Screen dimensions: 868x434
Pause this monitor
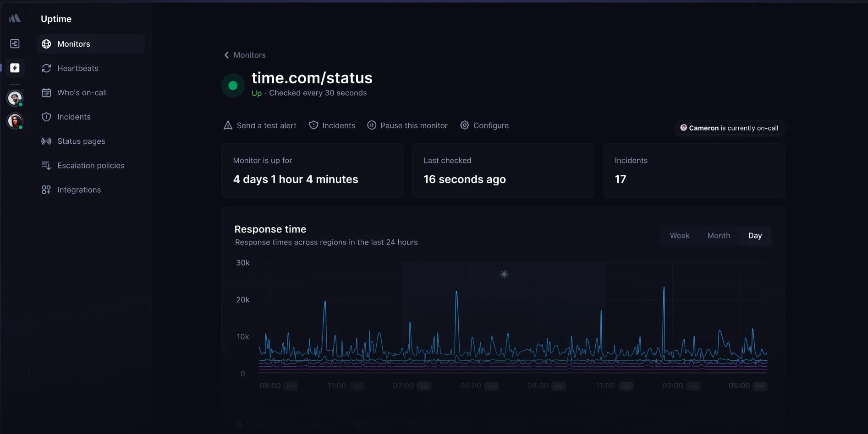[x=407, y=125]
